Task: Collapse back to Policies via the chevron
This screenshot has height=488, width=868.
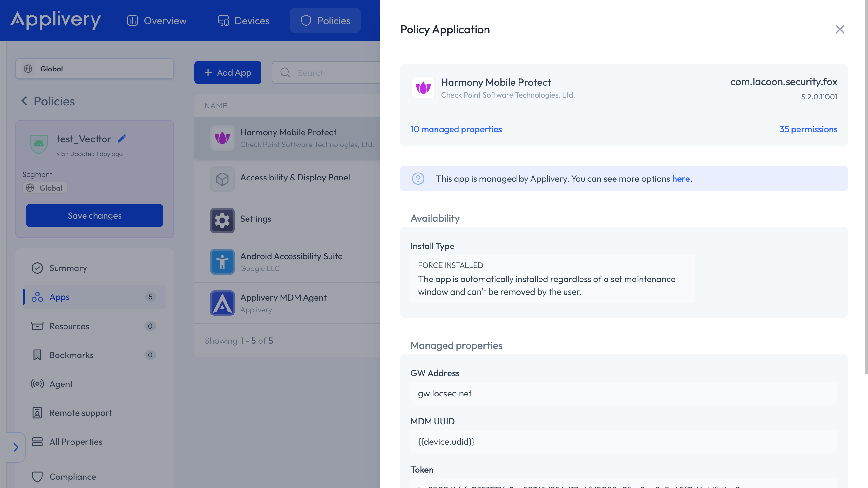Action: [24, 101]
